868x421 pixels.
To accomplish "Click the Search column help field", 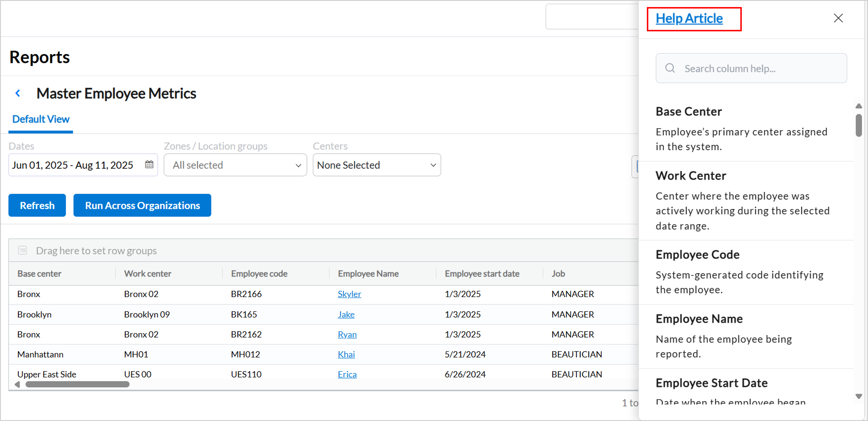I will [x=751, y=68].
